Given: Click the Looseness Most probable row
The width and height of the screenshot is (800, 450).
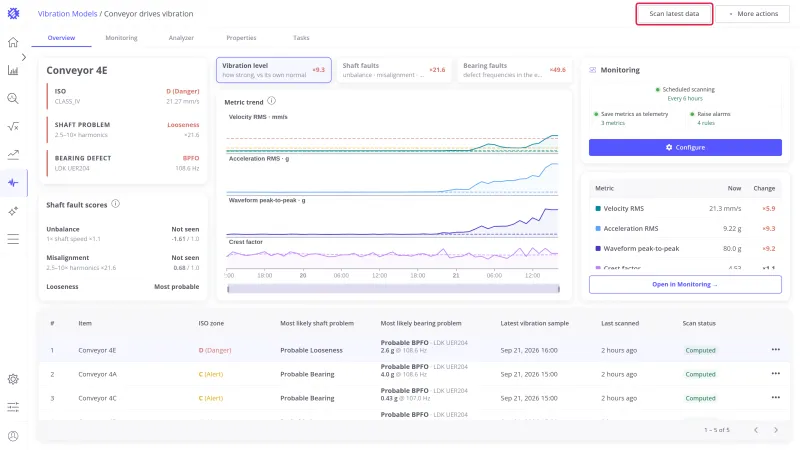Looking at the screenshot, I should pos(122,287).
